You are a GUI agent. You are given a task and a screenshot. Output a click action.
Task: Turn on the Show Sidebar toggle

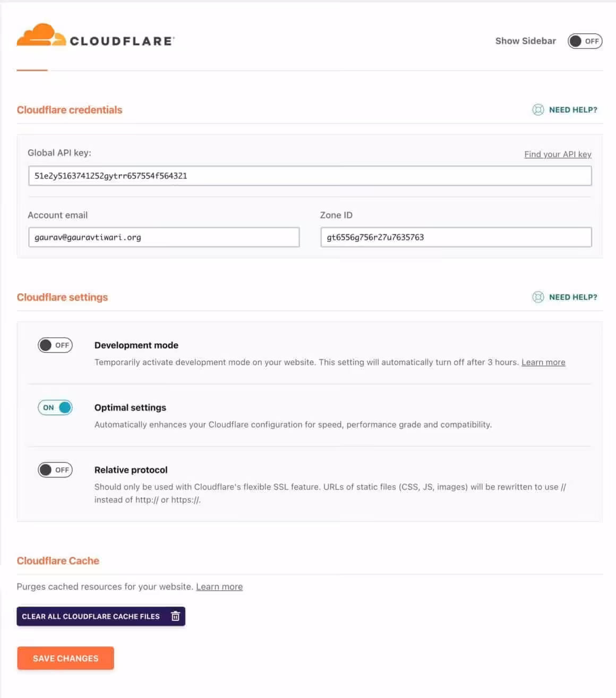[x=584, y=41]
